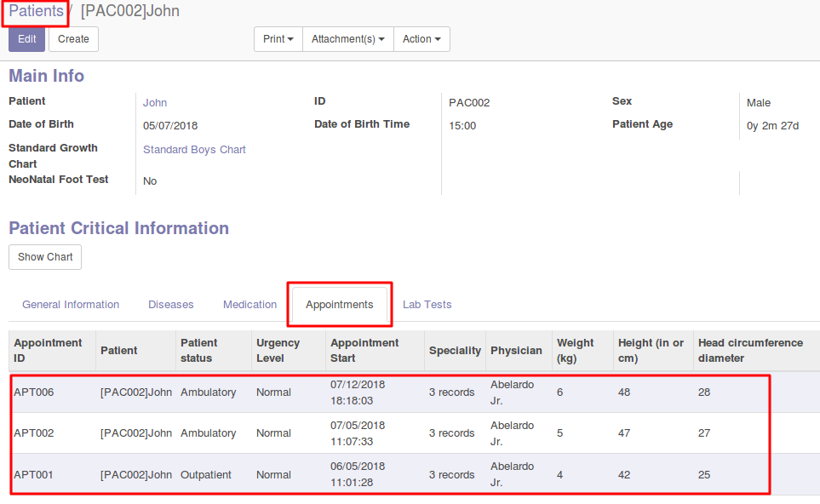Screen dimensions: 820x504
Task: Select the Appointments tab
Action: pos(340,304)
